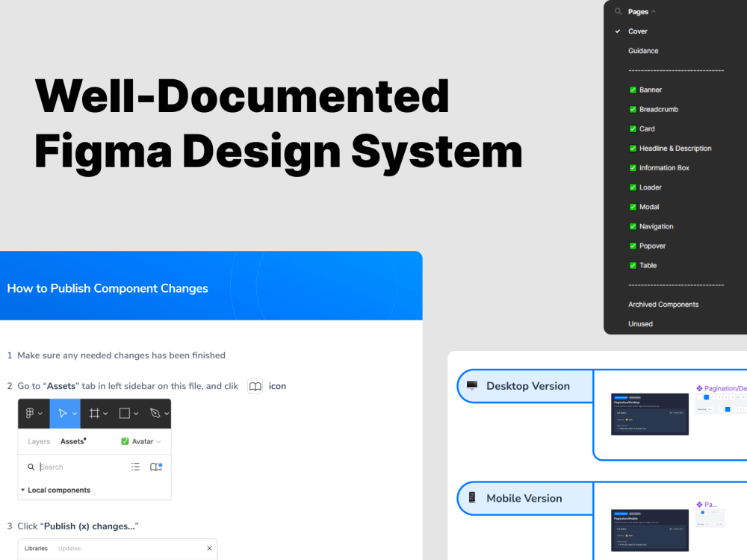Select the Frame tool

(x=94, y=414)
